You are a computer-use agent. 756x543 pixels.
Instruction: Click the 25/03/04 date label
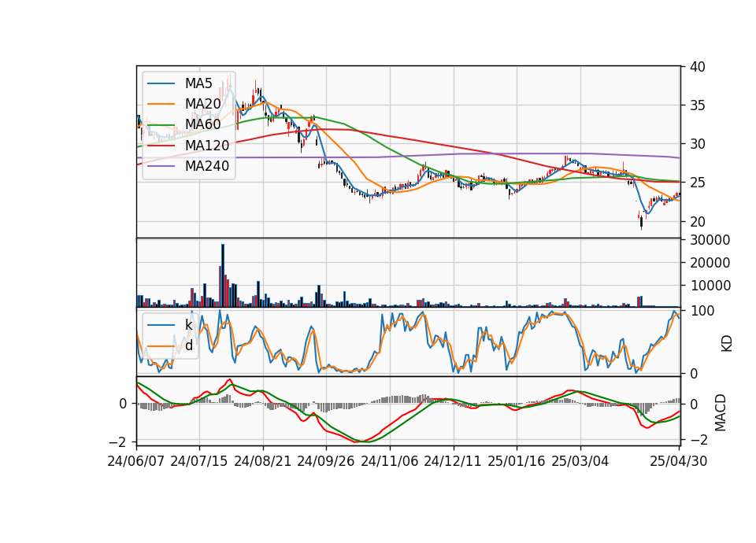580,461
